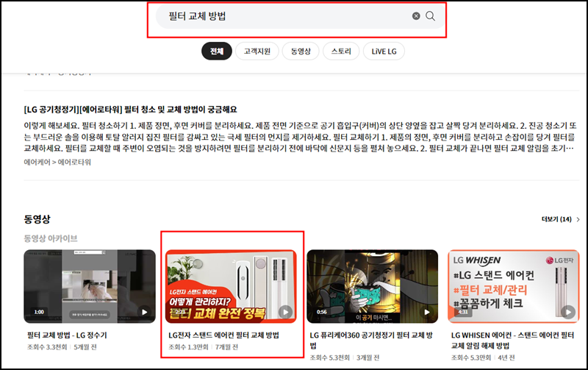The height and width of the screenshot is (370, 588).
Task: Click play icon on the WHISEN video
Action: point(568,312)
